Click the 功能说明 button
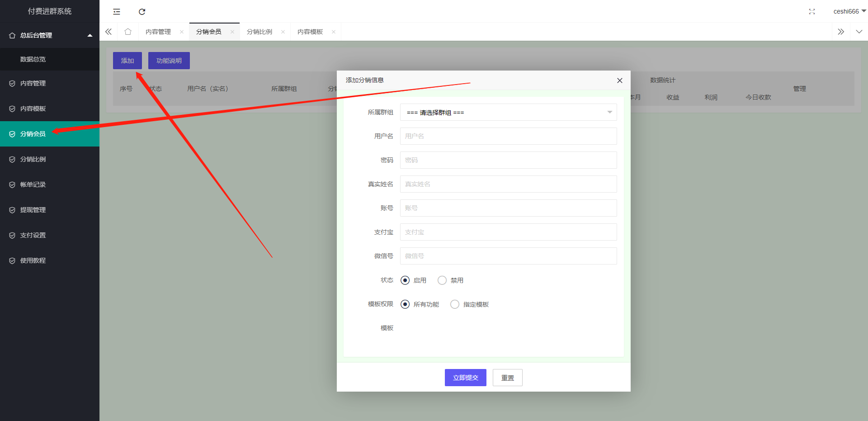 169,60
